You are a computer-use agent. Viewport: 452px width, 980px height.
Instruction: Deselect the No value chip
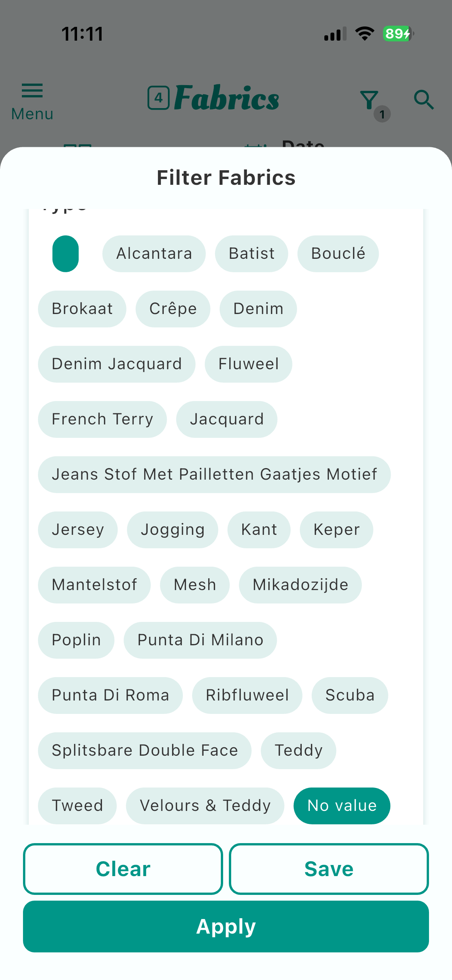342,806
